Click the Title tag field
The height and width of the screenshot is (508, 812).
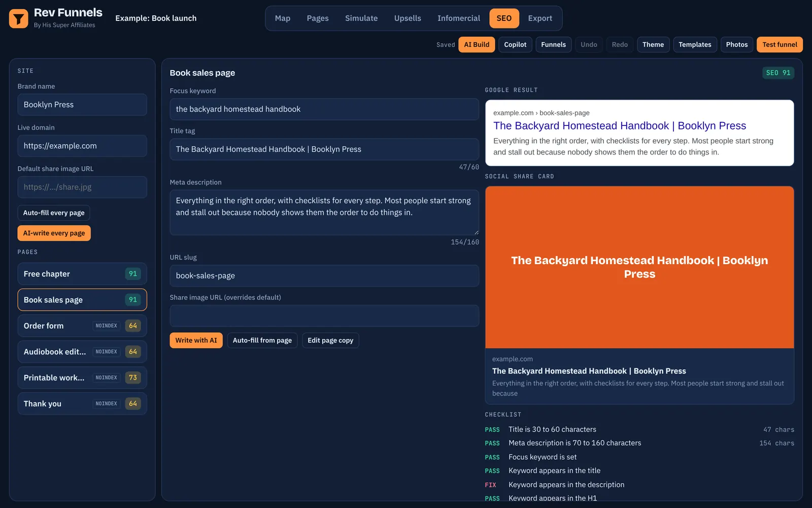point(324,149)
